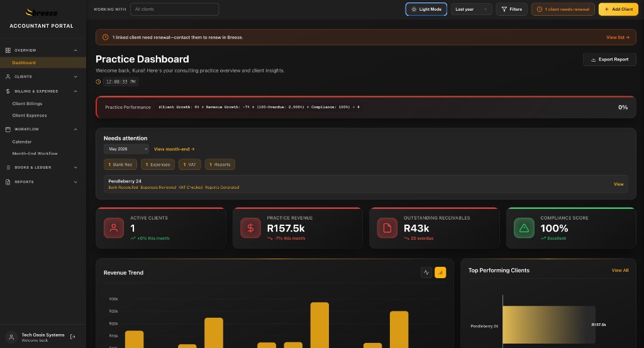Click the Books & Ledger list icon

pos(8,167)
